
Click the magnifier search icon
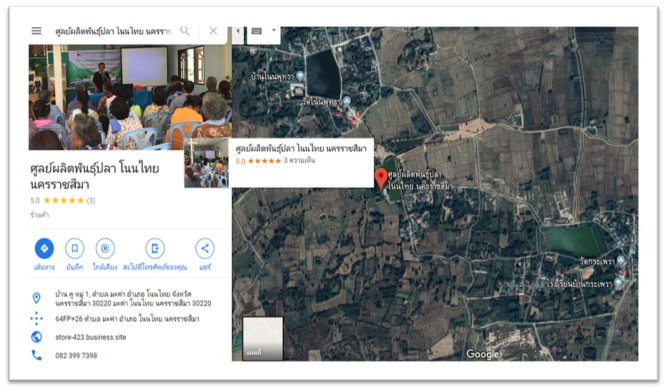tap(185, 31)
